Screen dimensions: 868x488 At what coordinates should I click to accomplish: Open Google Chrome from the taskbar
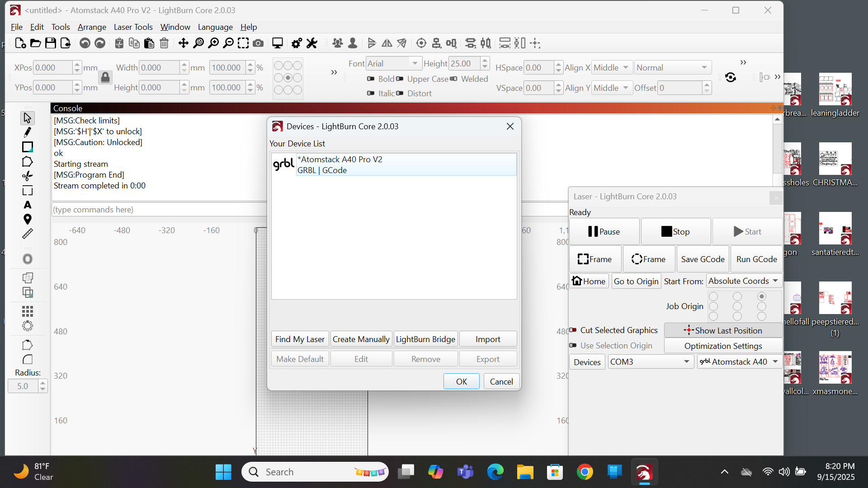click(585, 472)
